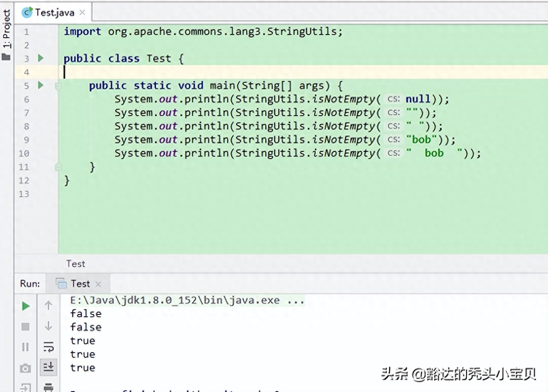Click the import StringUtils statement on line 1
Image resolution: width=548 pixels, height=392 pixels.
pos(203,31)
